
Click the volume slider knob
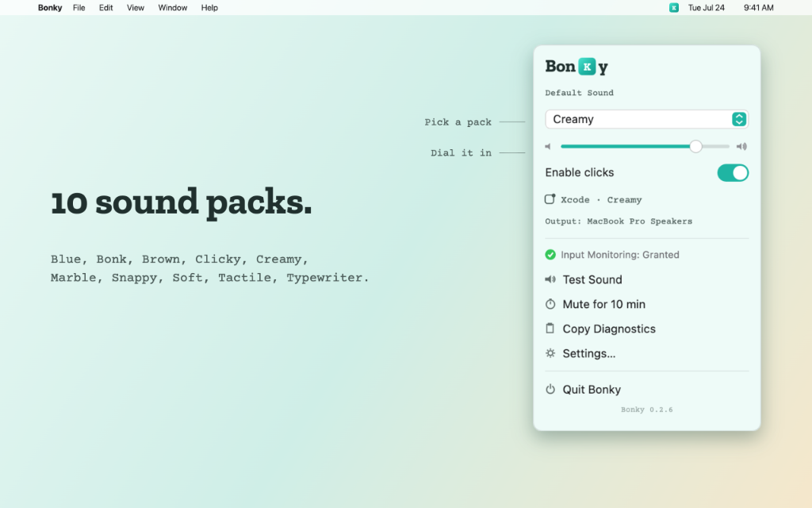696,147
